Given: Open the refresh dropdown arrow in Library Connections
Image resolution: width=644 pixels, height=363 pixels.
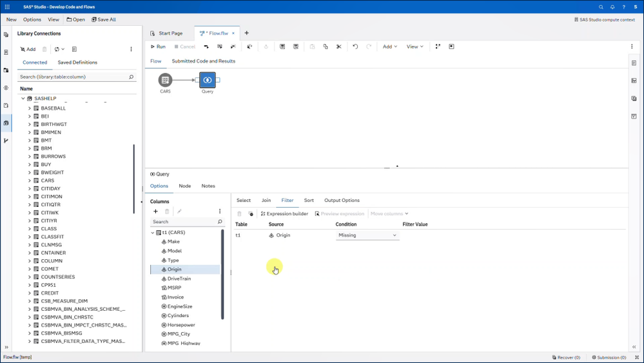Looking at the screenshot, I should [x=63, y=49].
